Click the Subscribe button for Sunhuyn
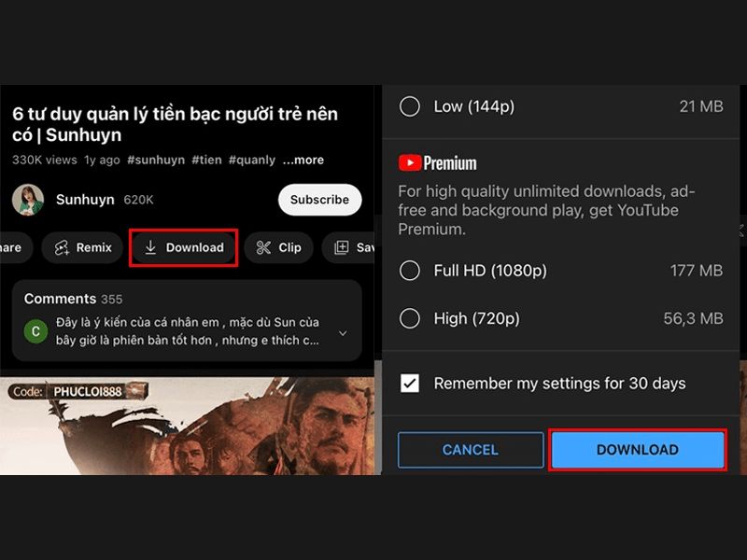 pyautogui.click(x=319, y=200)
